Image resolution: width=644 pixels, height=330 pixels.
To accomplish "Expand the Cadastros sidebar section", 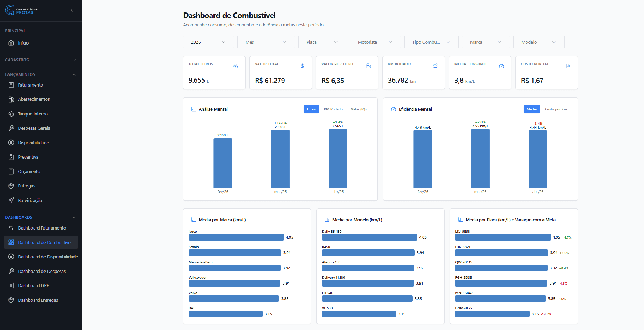I will coord(41,60).
